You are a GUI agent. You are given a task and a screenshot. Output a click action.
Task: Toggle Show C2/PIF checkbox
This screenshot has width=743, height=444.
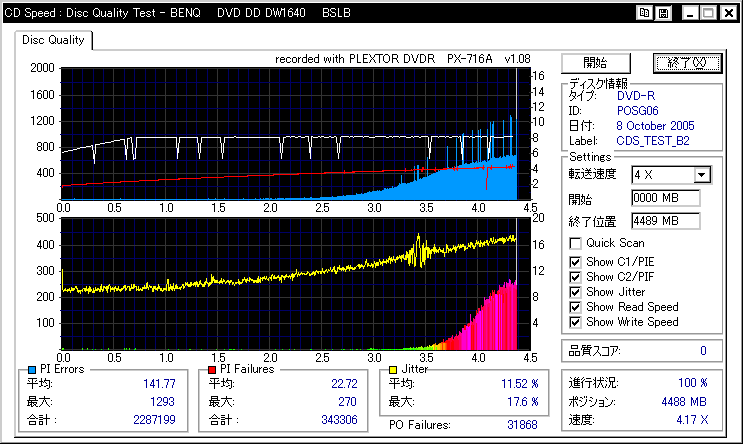pos(575,277)
